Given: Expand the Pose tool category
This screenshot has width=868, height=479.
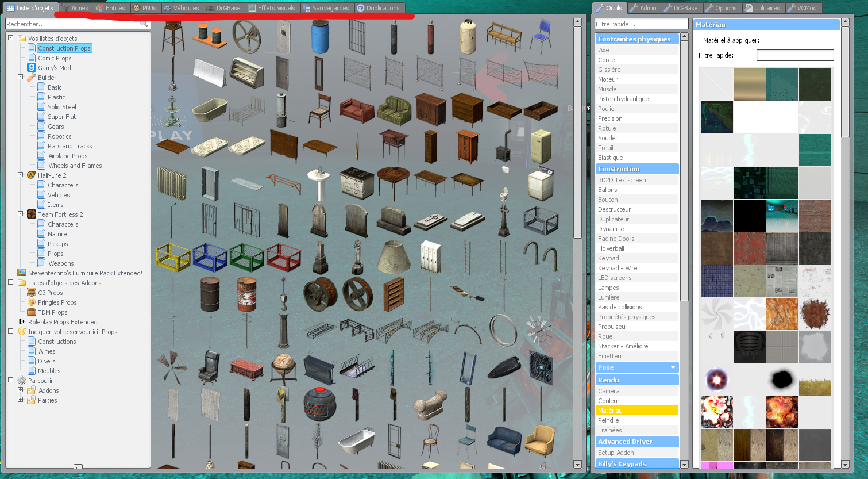Looking at the screenshot, I should pos(637,367).
